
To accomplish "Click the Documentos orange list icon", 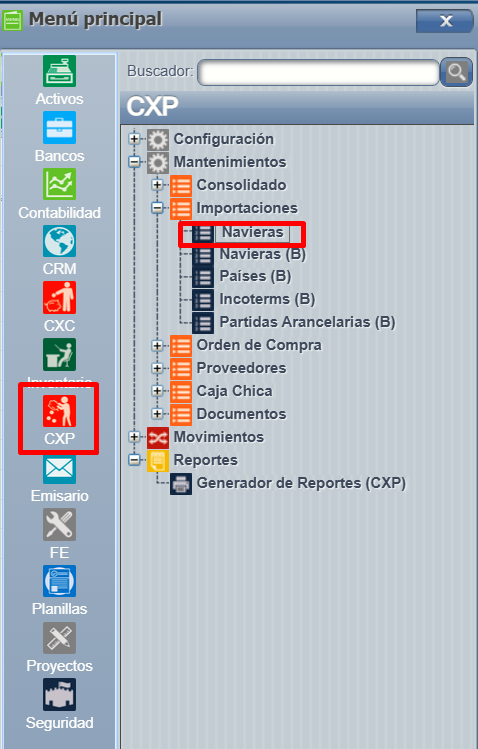I will coord(181,415).
